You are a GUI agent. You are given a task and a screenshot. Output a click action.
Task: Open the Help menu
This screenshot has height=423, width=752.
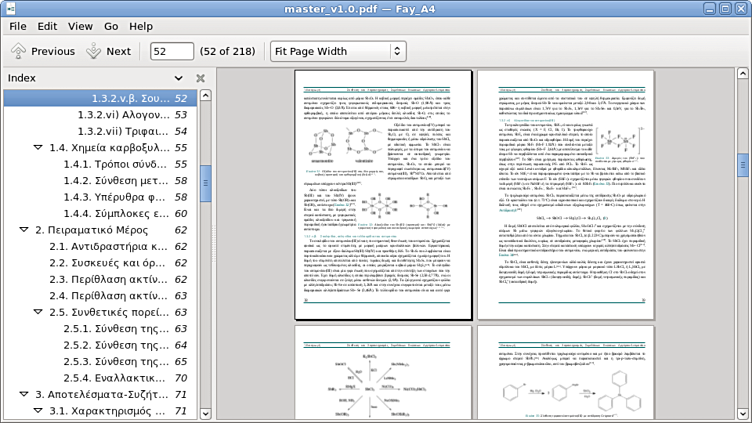pos(141,26)
